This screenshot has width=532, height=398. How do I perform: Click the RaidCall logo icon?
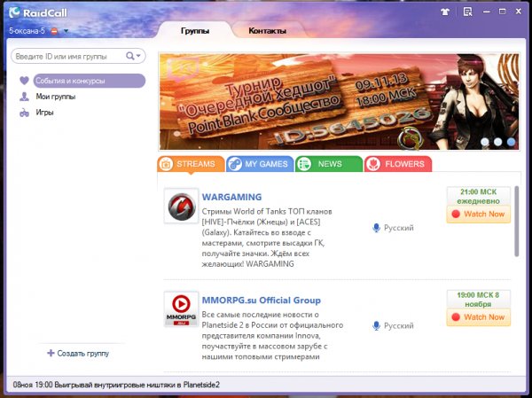(x=14, y=12)
